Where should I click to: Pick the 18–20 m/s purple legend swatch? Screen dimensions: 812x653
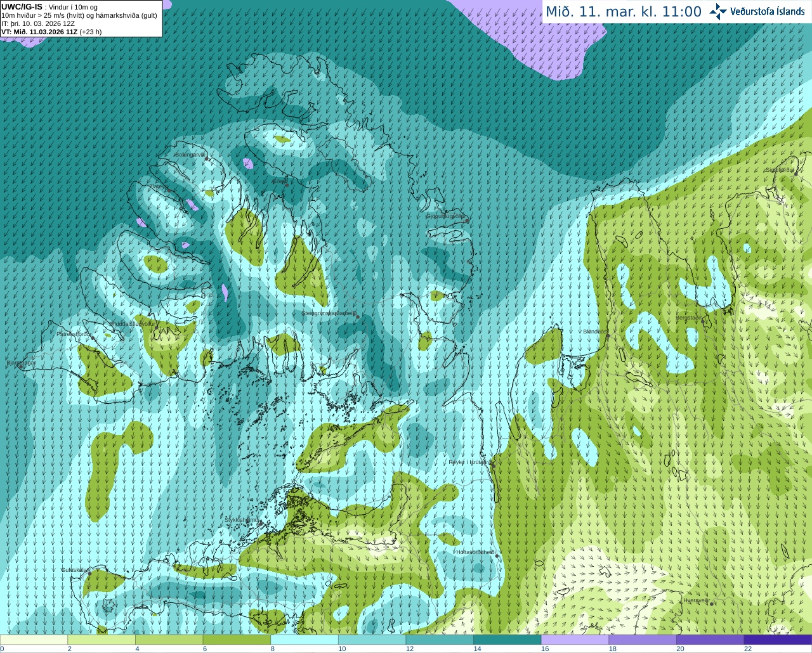[x=643, y=640]
